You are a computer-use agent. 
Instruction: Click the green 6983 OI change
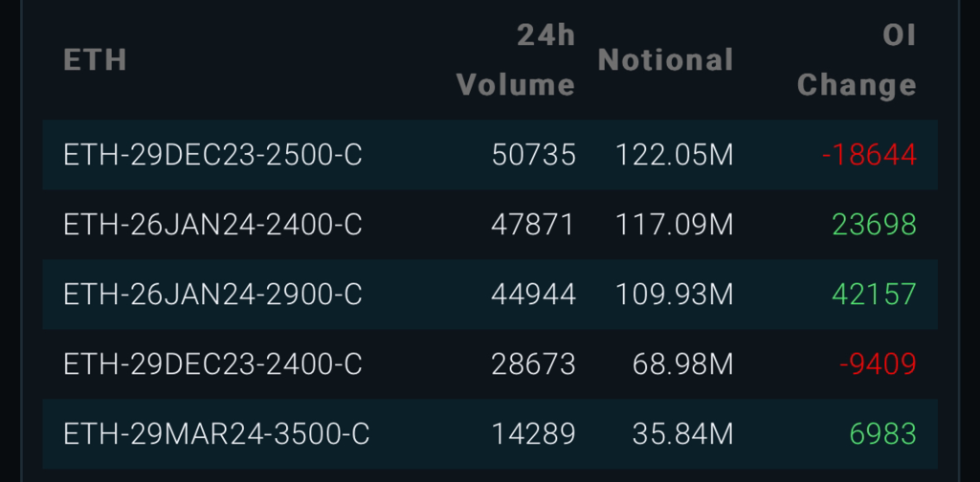(882, 434)
